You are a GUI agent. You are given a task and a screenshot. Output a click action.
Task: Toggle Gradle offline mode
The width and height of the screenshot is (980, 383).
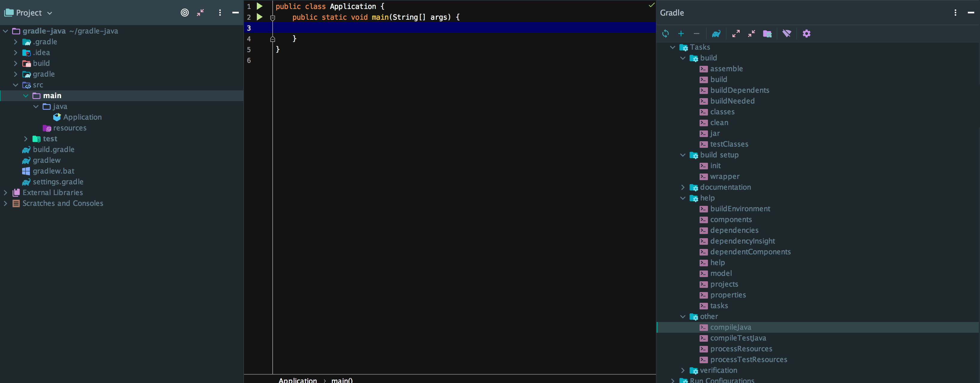point(786,34)
